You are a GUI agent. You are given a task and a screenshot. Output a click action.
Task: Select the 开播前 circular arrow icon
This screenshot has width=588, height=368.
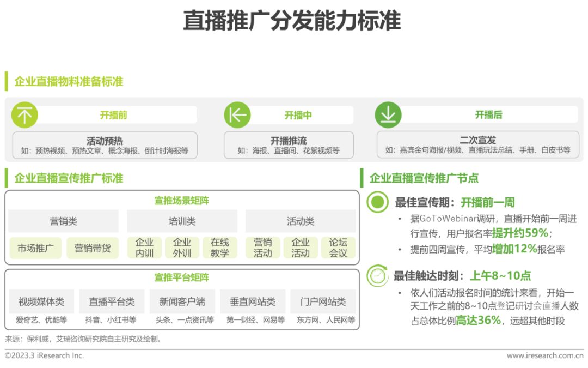tap(24, 114)
